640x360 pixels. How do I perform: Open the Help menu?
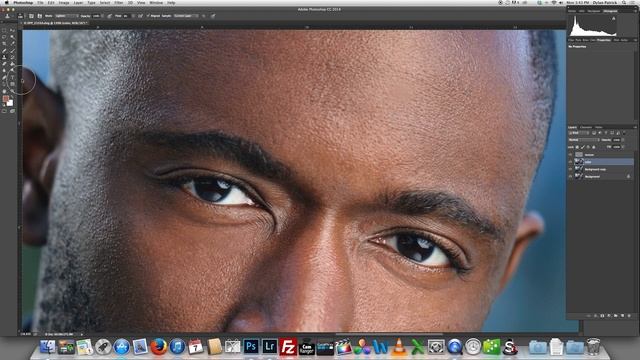(171, 2)
